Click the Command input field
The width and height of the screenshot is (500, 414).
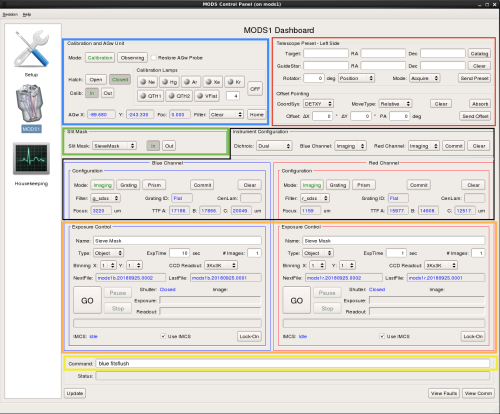tap(293, 364)
